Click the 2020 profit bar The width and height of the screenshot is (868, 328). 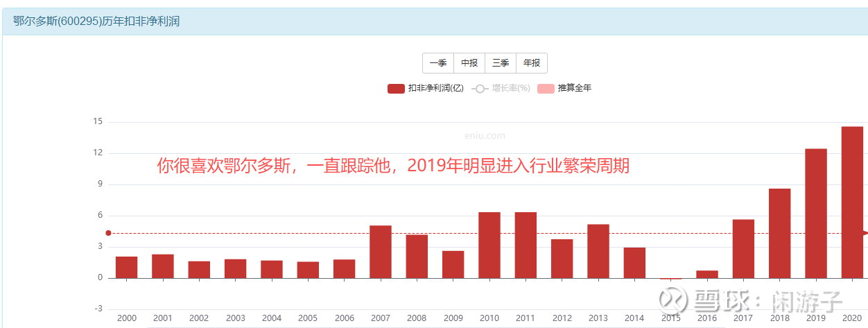(x=852, y=202)
